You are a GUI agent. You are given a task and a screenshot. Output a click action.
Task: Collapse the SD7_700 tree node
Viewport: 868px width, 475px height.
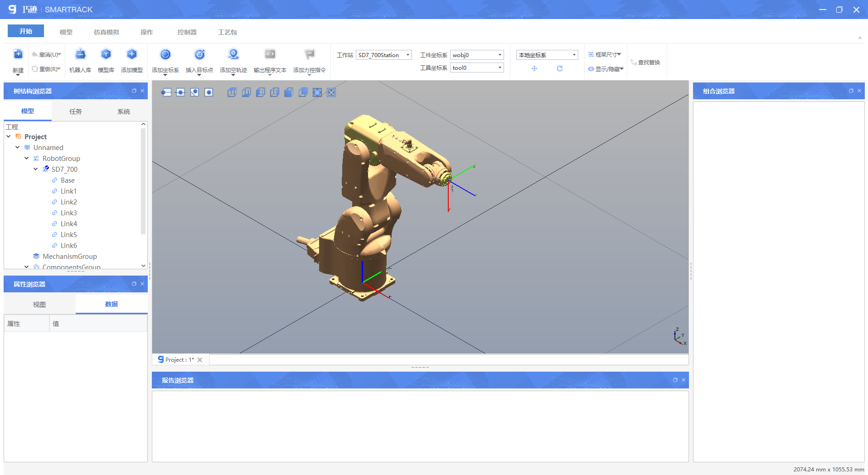click(x=36, y=169)
